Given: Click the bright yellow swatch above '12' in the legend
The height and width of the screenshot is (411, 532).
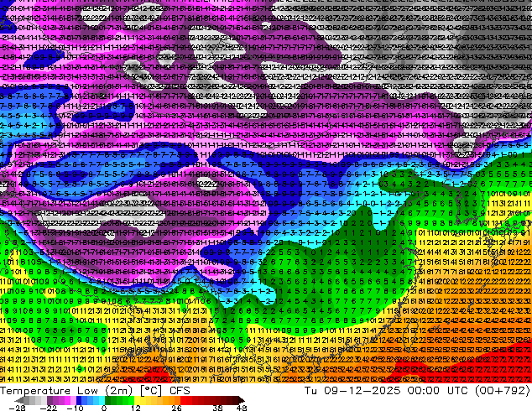Looking at the screenshot, I should click(x=137, y=400).
